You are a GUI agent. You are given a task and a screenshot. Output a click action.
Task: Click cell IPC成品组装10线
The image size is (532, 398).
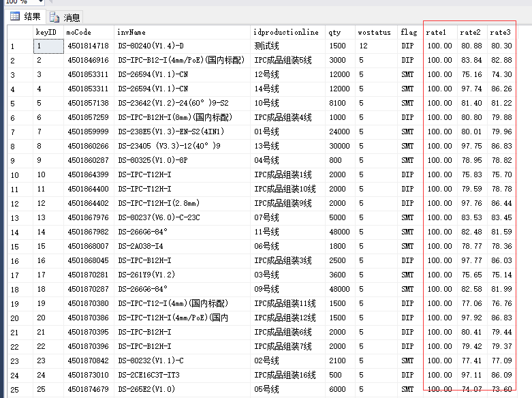287,189
